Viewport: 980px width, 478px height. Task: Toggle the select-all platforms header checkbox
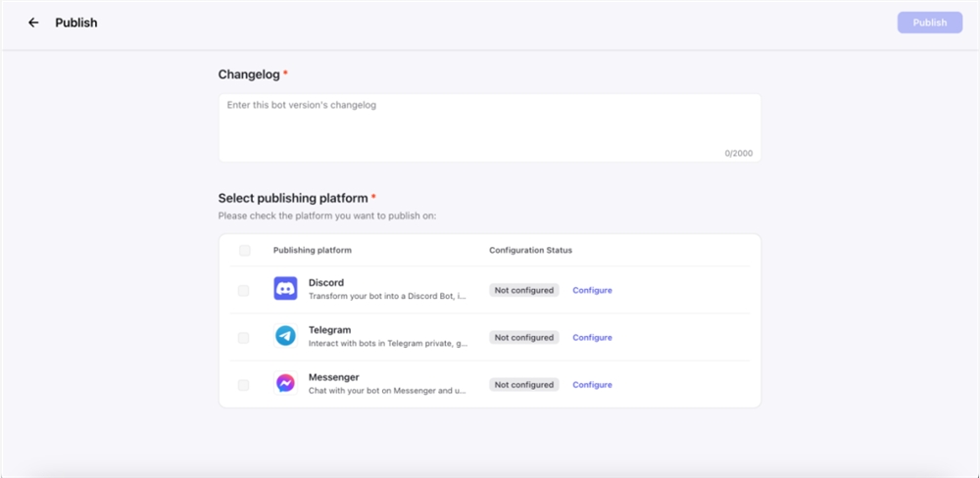point(244,251)
